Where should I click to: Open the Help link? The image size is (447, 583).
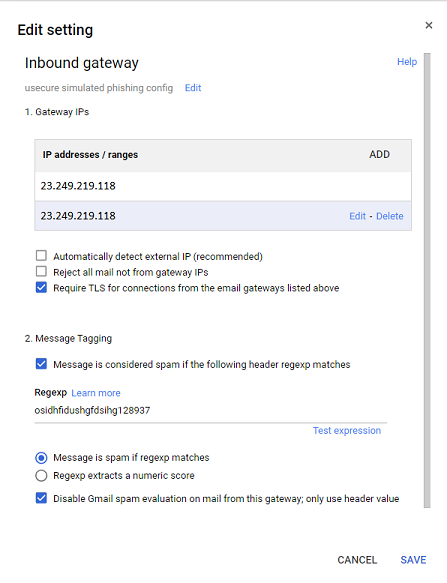pos(407,62)
